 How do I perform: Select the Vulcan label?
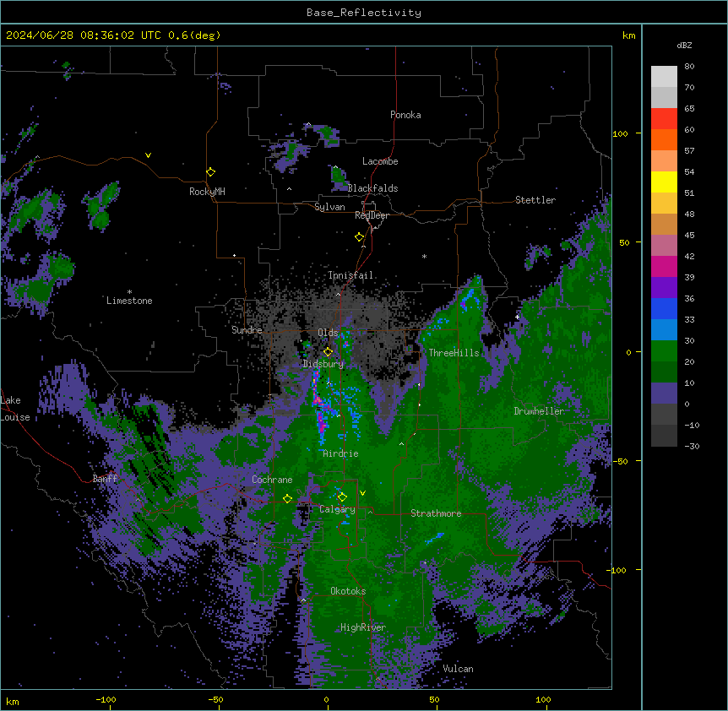tap(458, 669)
